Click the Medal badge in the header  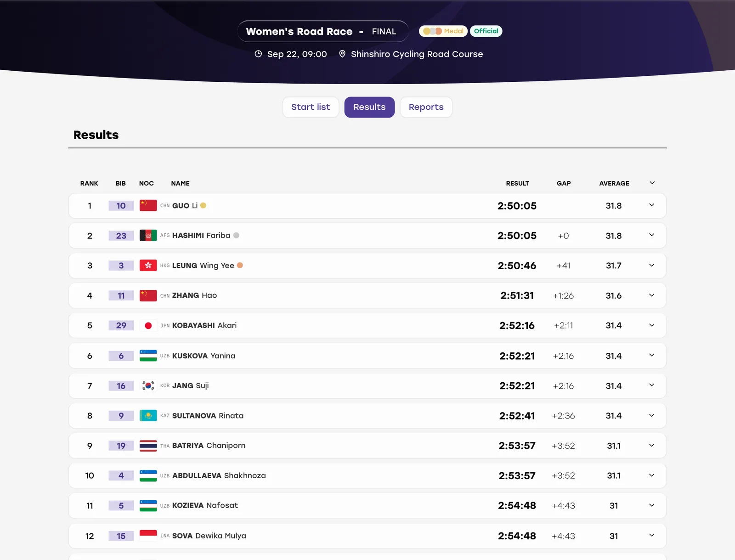pos(443,31)
